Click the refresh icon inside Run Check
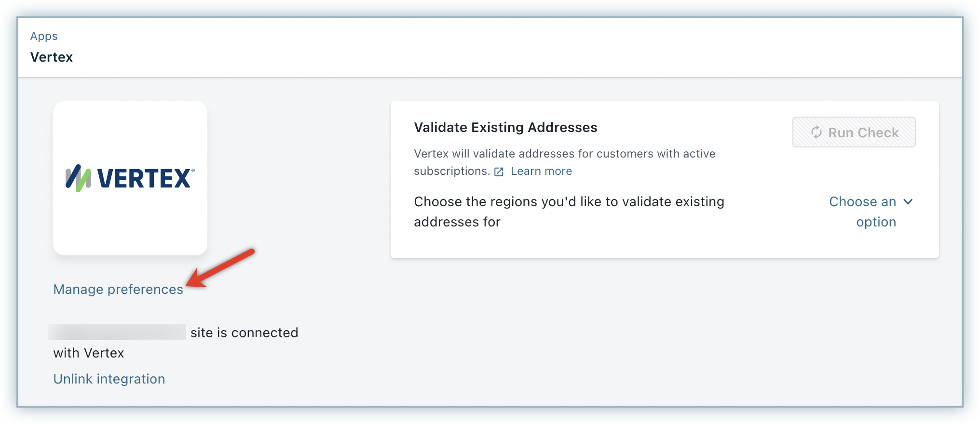Viewport: 980px width, 424px height. pyautogui.click(x=816, y=132)
